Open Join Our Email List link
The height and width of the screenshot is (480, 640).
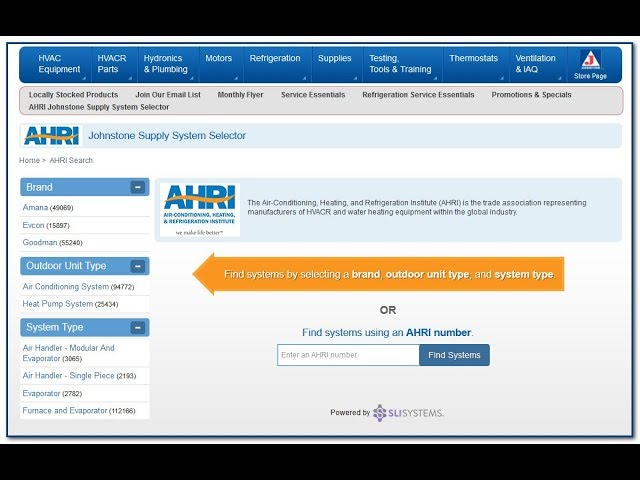(x=168, y=95)
